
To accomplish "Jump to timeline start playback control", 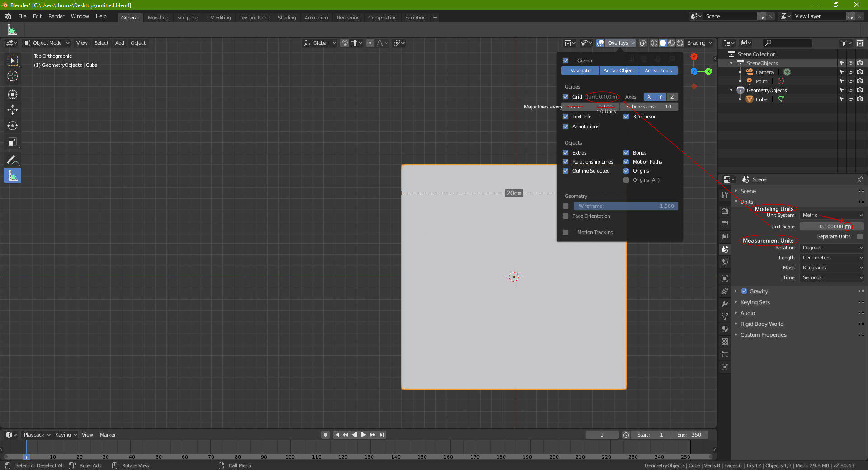I will [336, 435].
